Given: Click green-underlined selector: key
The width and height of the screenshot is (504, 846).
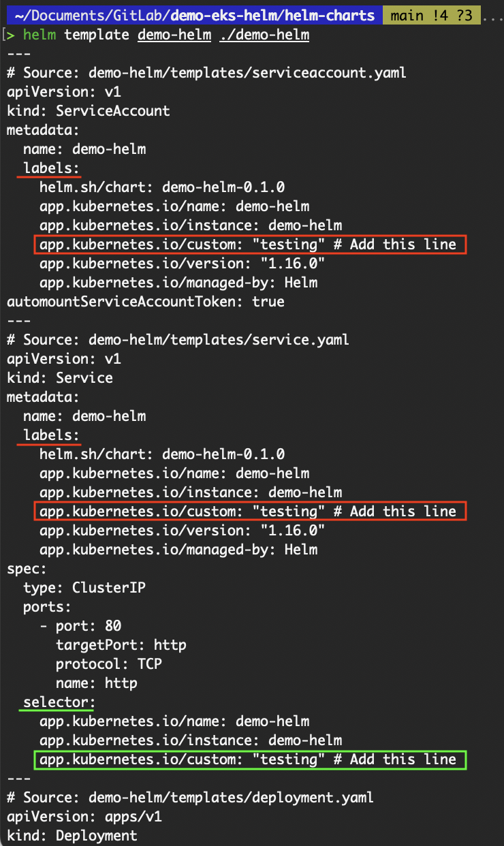Looking at the screenshot, I should pyautogui.click(x=60, y=702).
